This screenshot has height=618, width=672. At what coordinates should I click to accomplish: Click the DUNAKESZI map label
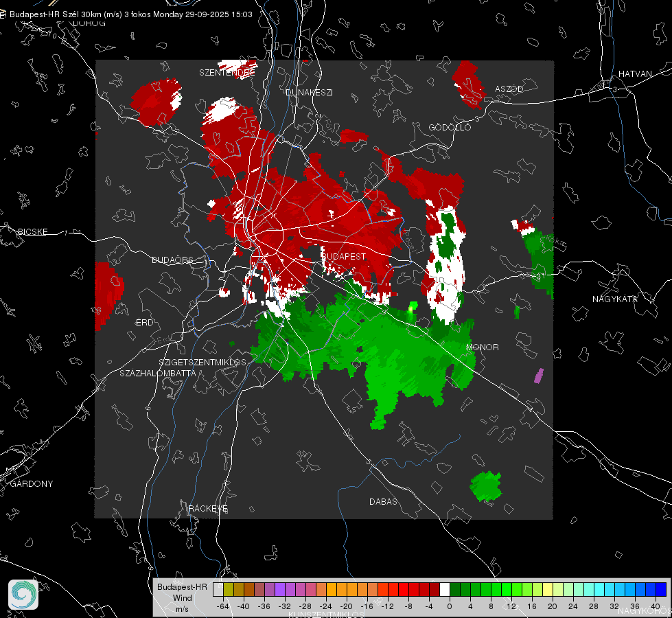click(x=309, y=92)
